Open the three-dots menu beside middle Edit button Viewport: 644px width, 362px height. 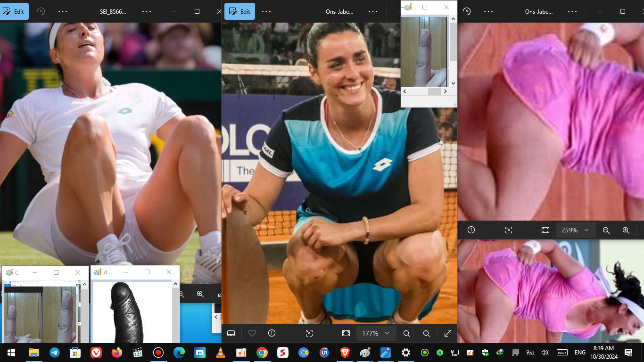pyautogui.click(x=266, y=11)
